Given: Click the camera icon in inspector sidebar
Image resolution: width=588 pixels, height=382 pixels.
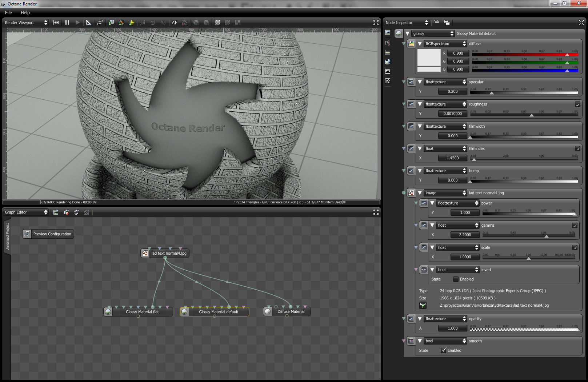Looking at the screenshot, I should 388,43.
